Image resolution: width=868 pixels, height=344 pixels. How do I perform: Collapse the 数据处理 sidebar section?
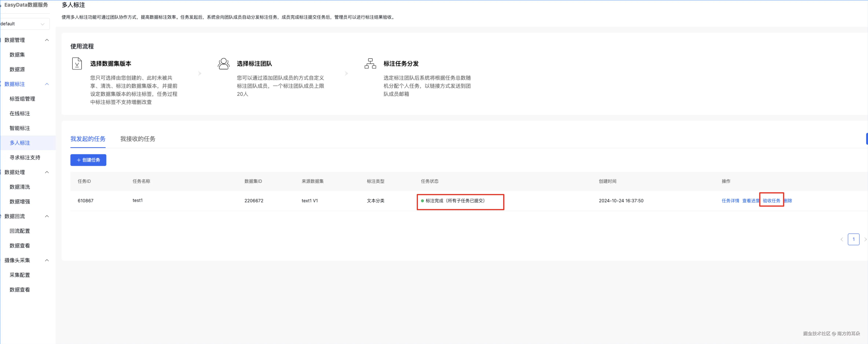47,172
